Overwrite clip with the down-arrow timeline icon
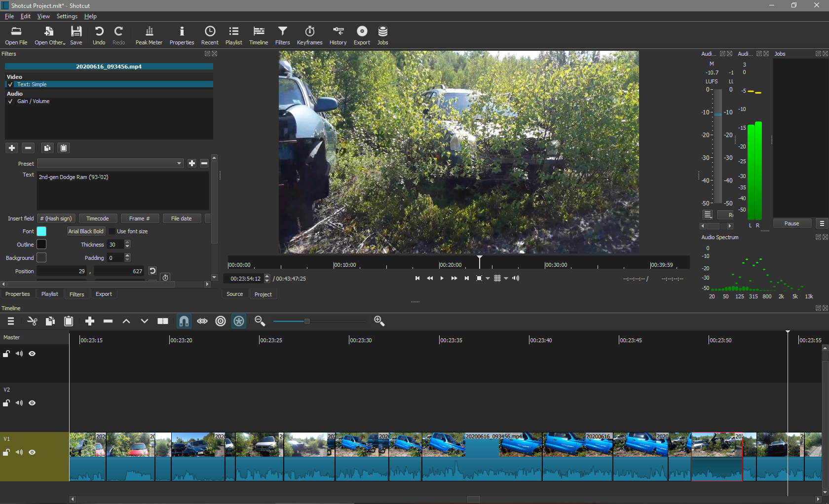The height and width of the screenshot is (504, 829). pos(145,321)
